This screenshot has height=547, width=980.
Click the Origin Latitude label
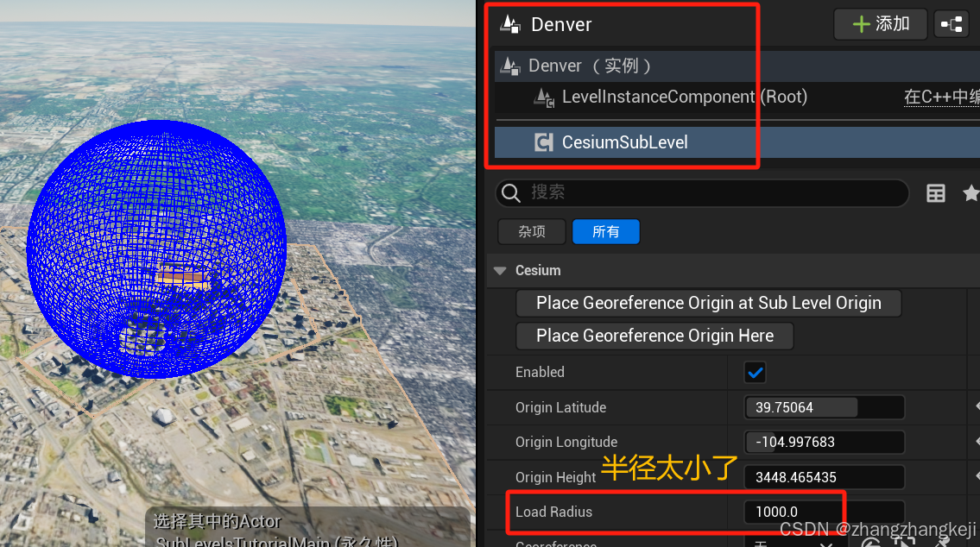(560, 408)
